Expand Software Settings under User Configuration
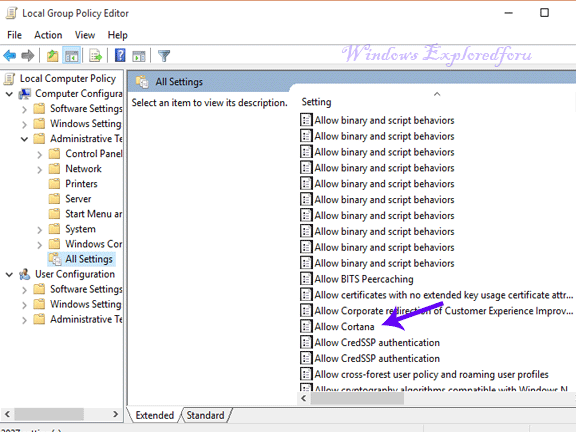This screenshot has height=432, width=576. [24, 290]
